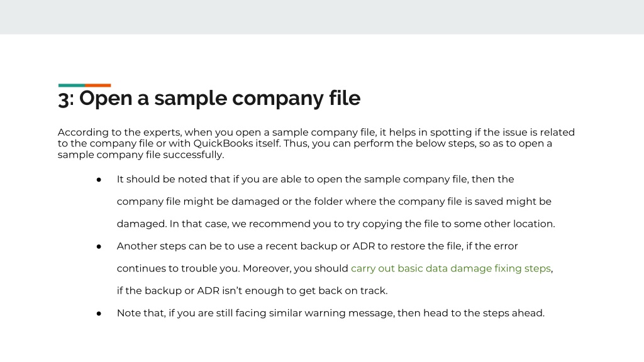This screenshot has width=644, height=362.
Task: Select the orange segment of the accent bar
Action: (x=97, y=85)
